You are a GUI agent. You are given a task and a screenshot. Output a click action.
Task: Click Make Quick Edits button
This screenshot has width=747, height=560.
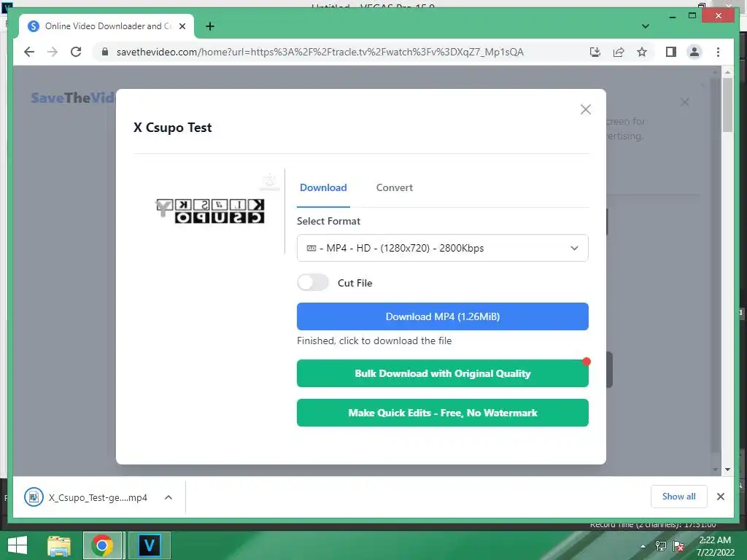click(x=443, y=413)
